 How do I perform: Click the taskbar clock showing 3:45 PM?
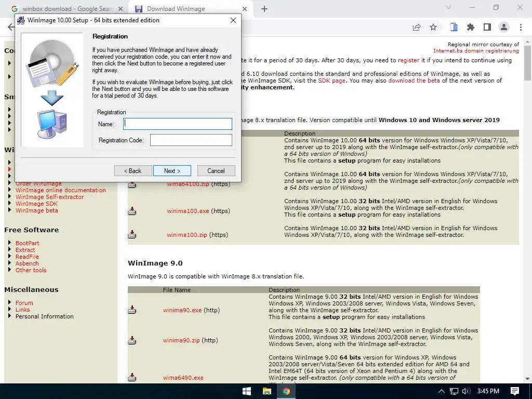pos(488,391)
